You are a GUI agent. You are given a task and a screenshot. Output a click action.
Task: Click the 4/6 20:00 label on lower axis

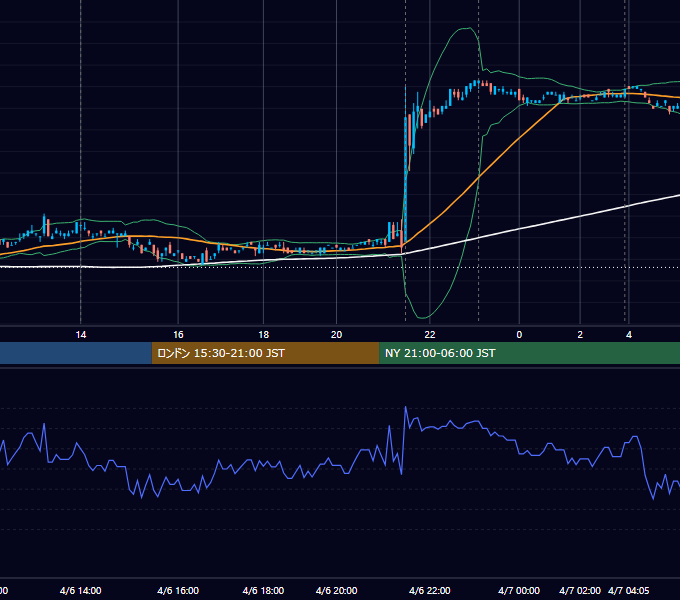337,590
